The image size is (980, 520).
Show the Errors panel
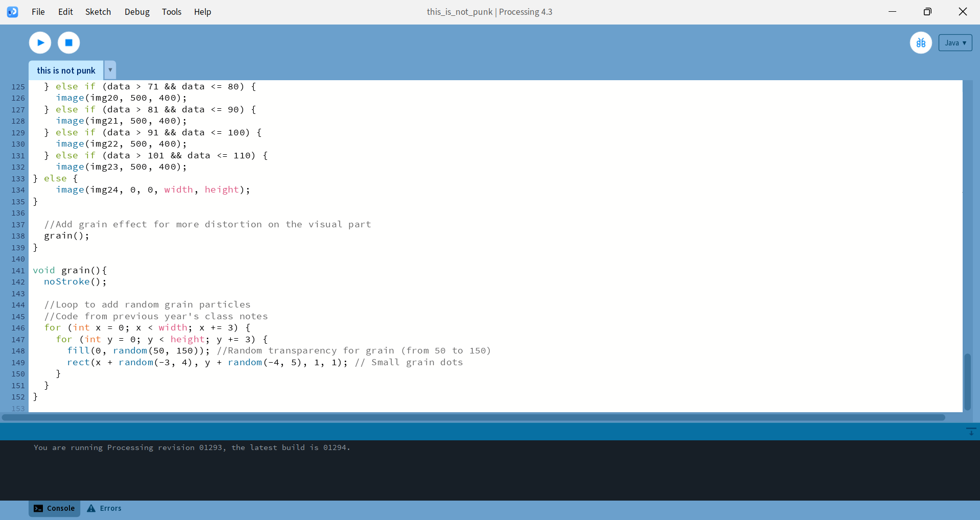point(104,508)
